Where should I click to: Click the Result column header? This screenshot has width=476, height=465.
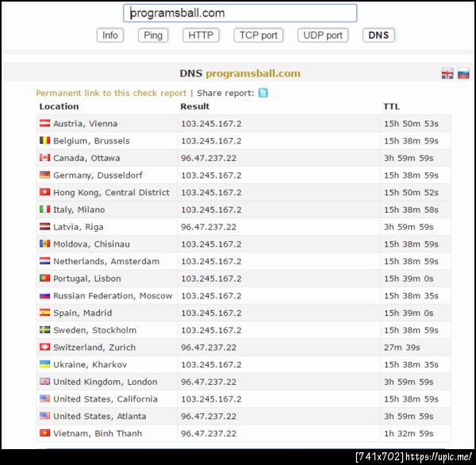click(x=195, y=106)
